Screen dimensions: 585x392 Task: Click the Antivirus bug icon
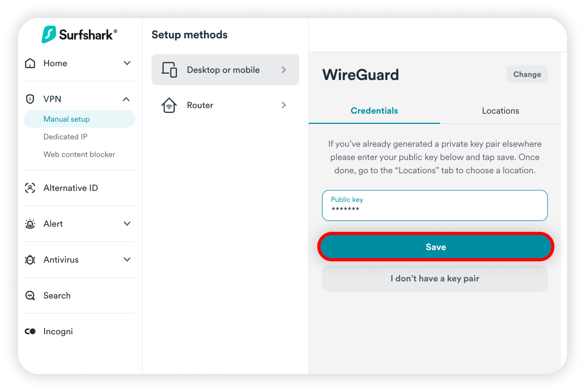tap(30, 260)
